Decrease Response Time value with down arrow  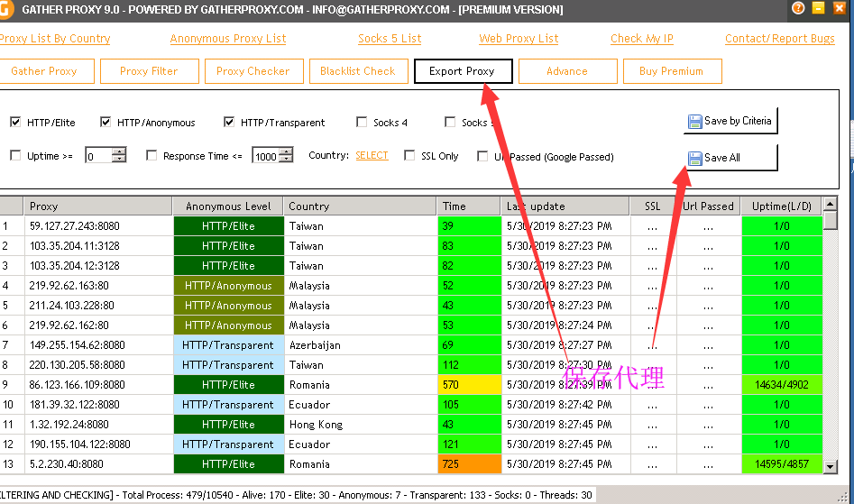286,160
